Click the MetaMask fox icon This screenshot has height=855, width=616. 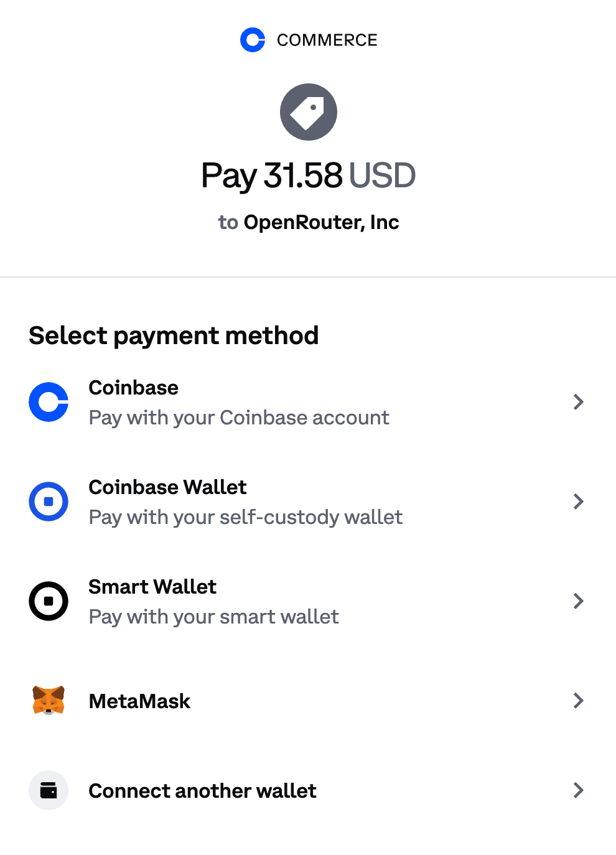(x=49, y=701)
